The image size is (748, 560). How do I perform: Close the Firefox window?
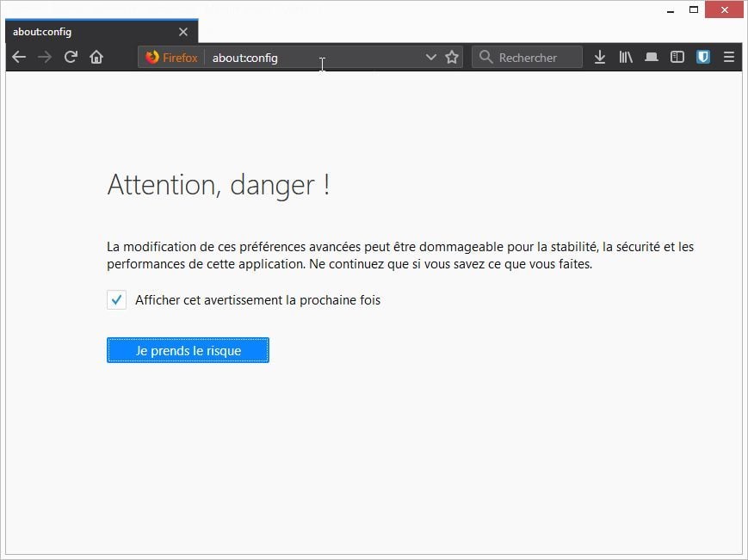click(x=724, y=10)
